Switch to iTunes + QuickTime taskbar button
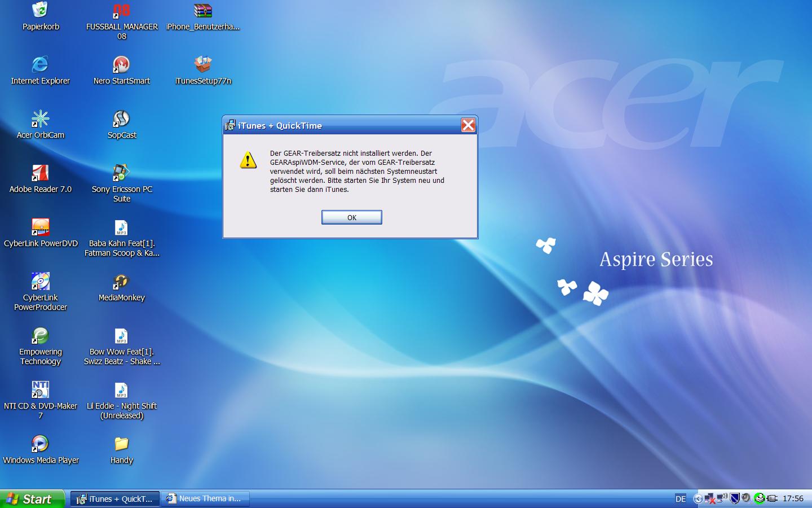812x508 pixels. point(115,499)
